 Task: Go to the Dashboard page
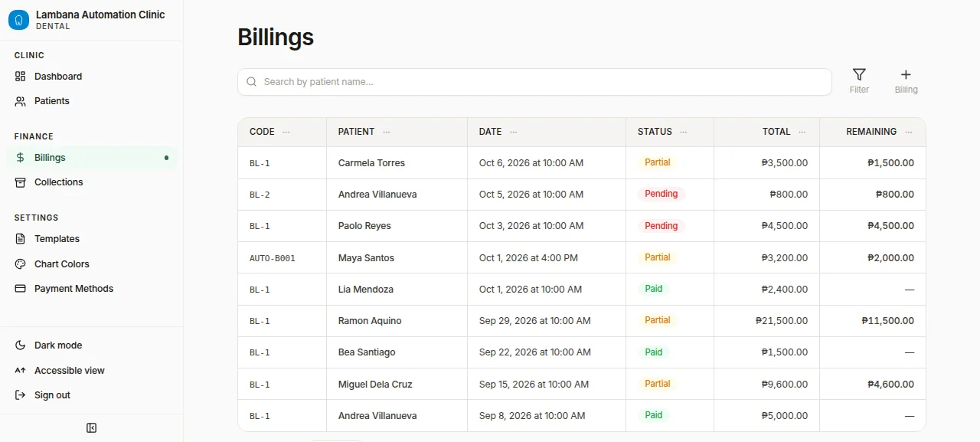tap(92, 77)
